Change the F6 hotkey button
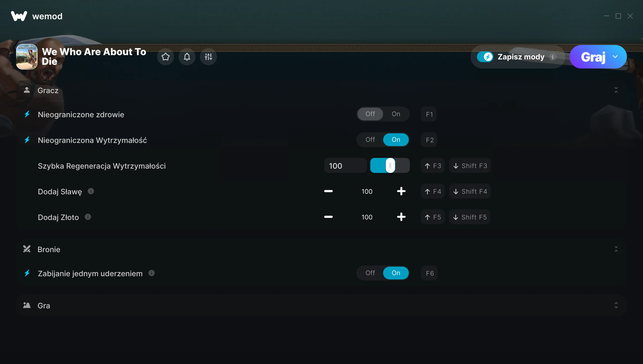643x364 pixels. (429, 273)
